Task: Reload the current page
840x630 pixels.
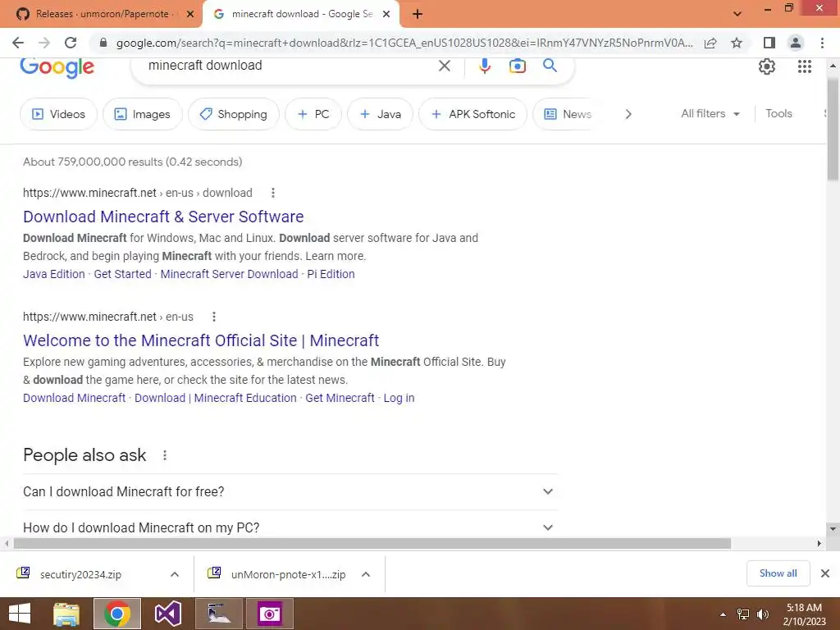Action: [71, 43]
